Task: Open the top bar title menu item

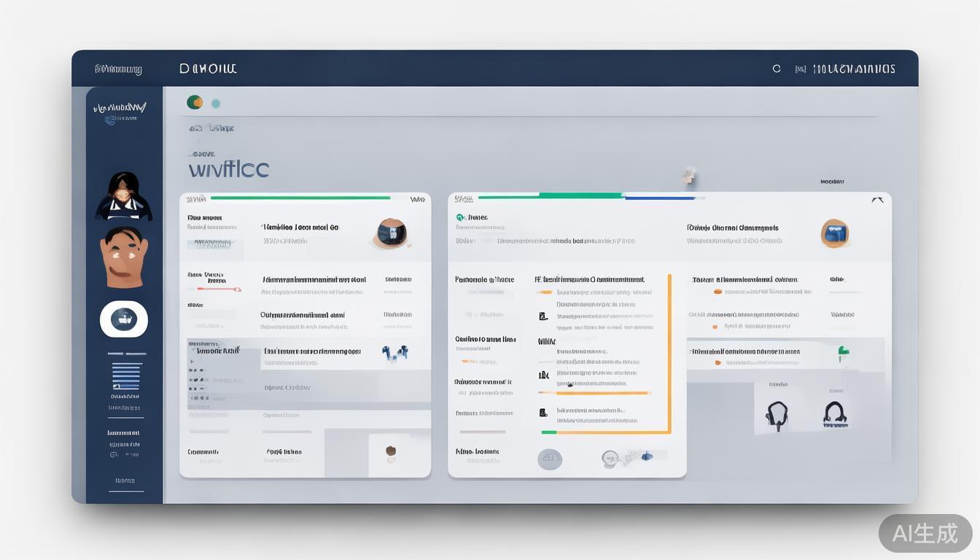Action: [x=208, y=69]
